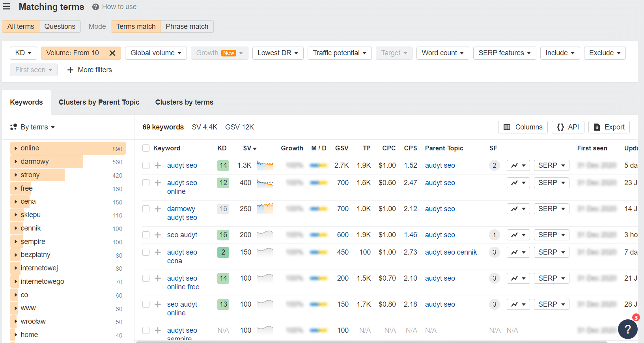Edit the Volume From 10 filter
This screenshot has width=644, height=343.
pyautogui.click(x=73, y=53)
